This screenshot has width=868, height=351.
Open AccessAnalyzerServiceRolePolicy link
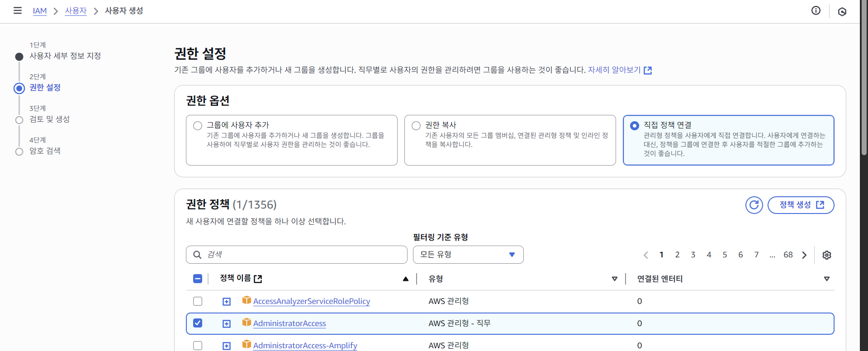tap(312, 301)
